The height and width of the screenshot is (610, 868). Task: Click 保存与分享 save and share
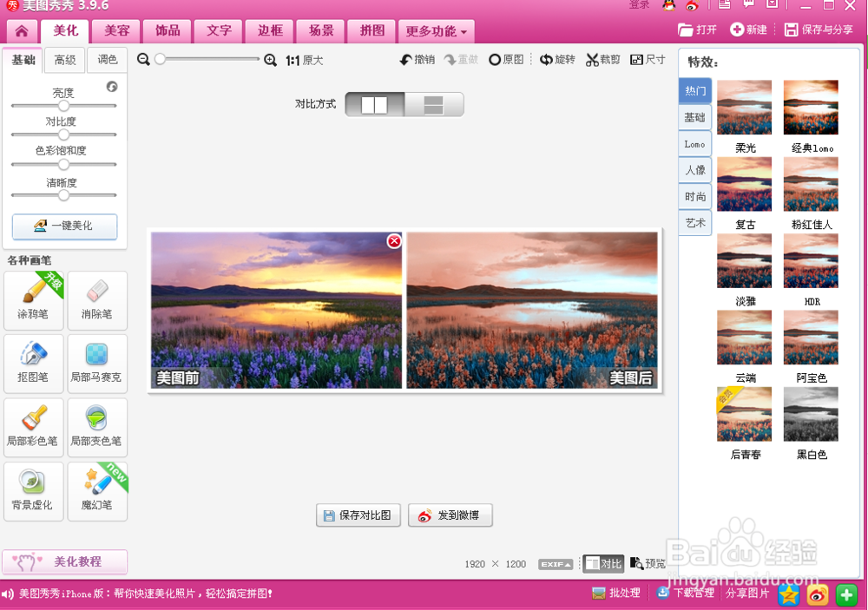[x=819, y=30]
